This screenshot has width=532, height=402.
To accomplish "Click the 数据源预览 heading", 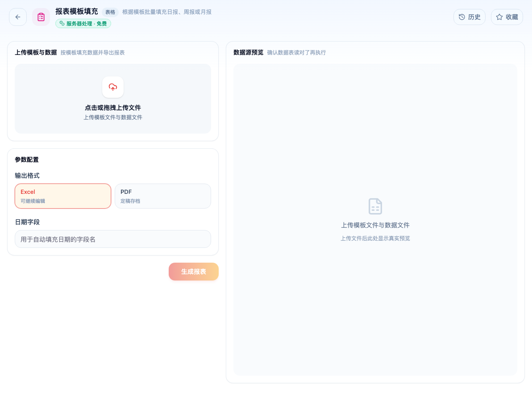I will tap(248, 52).
